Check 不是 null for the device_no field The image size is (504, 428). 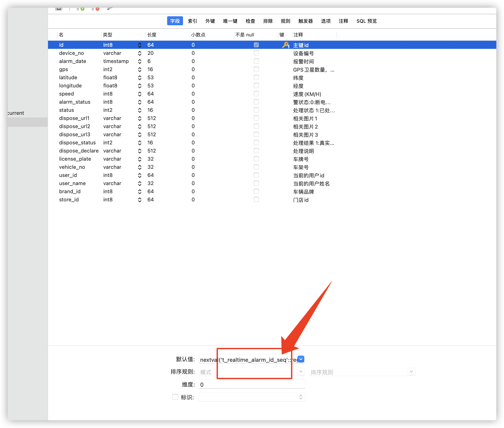point(256,53)
